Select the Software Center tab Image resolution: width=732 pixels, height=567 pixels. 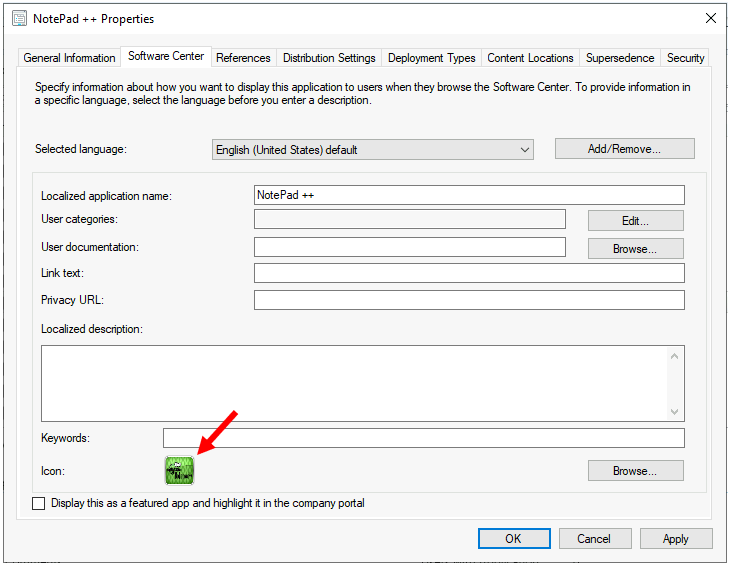166,56
